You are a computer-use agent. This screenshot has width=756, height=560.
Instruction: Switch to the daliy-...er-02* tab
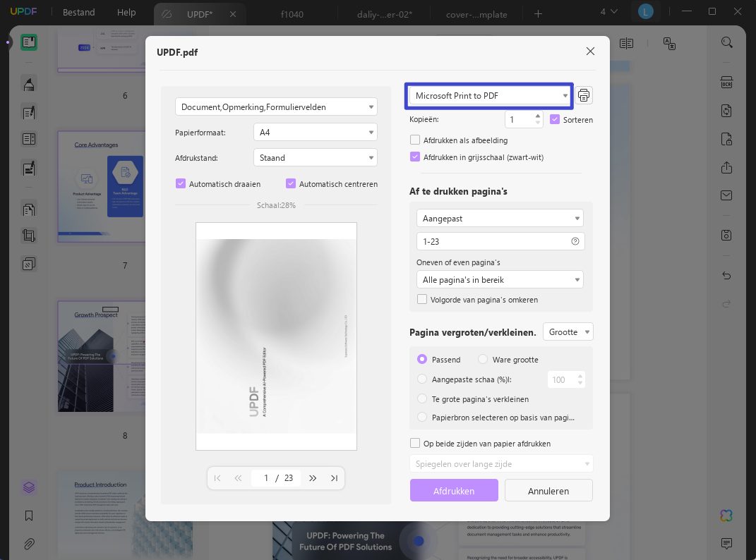point(384,14)
